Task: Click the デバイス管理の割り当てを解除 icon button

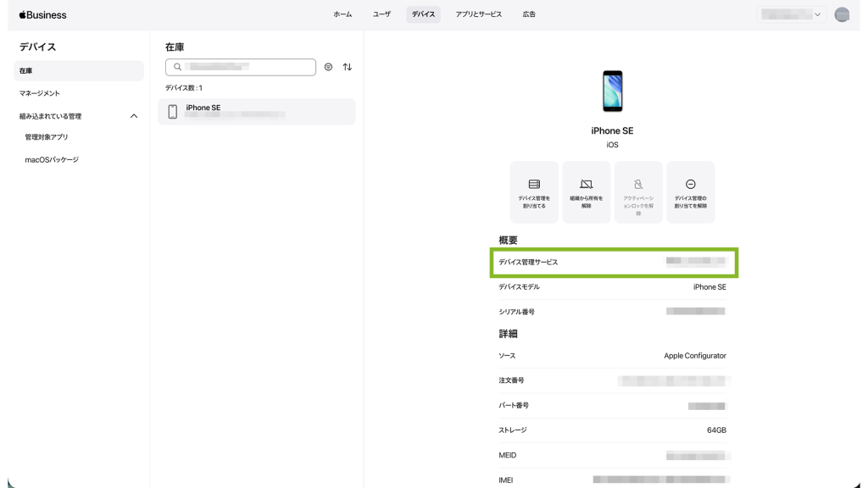Action: 691,192
